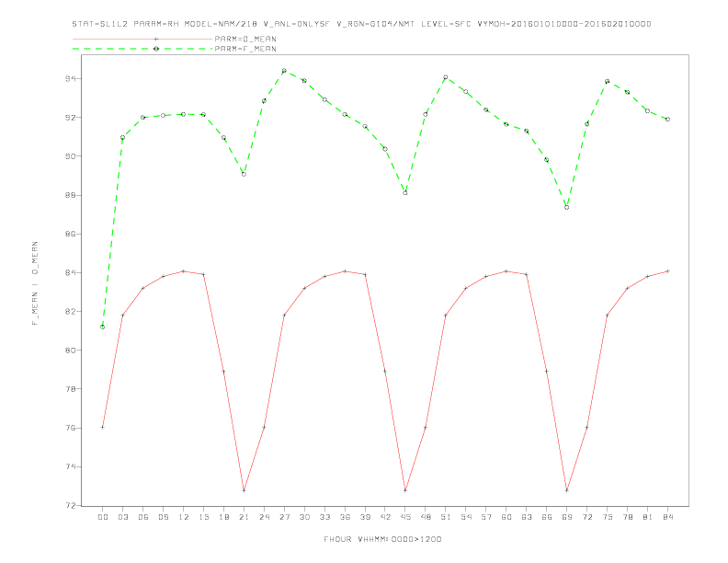Click the green F_MEAN marker at hour 00
The width and height of the screenshot is (728, 563).
click(103, 327)
